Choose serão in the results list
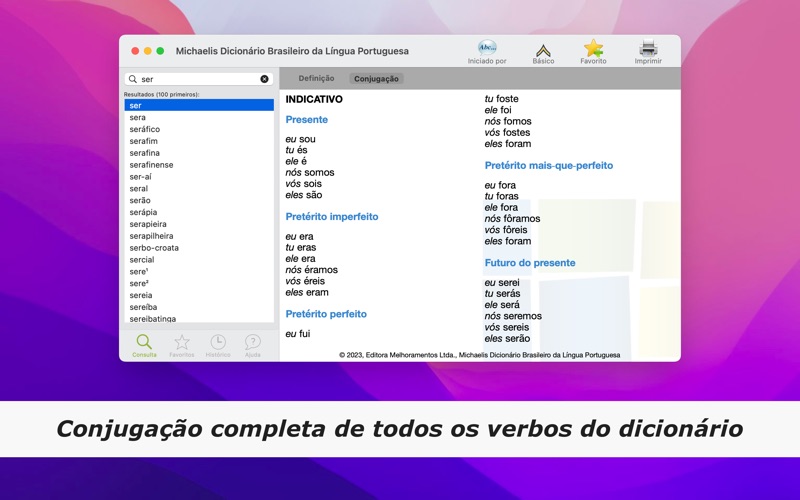Screen dimensions: 800x500 [199, 200]
